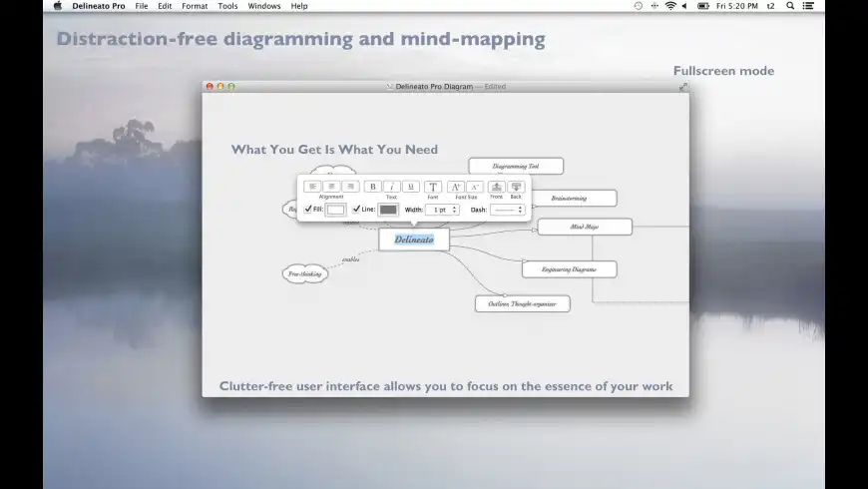
Task: Enter fullscreen using window corner arrows
Action: (x=683, y=87)
